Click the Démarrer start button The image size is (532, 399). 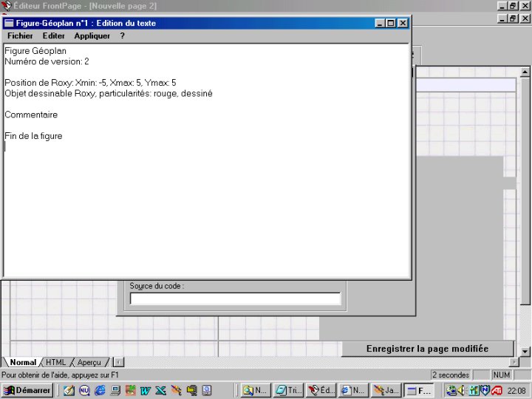(x=27, y=391)
